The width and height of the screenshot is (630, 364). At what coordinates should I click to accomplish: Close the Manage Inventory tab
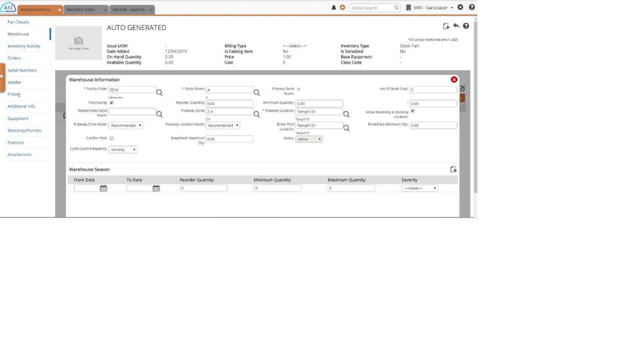click(x=60, y=10)
